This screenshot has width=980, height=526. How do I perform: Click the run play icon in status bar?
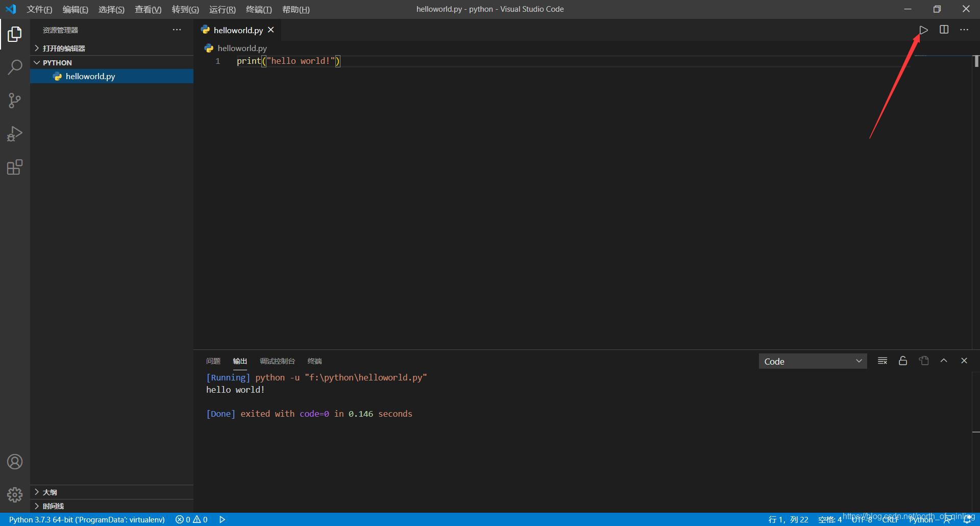222,519
